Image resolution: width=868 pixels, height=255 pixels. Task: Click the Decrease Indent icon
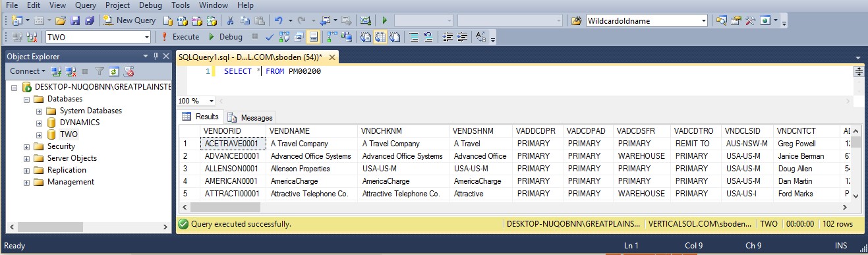point(448,37)
